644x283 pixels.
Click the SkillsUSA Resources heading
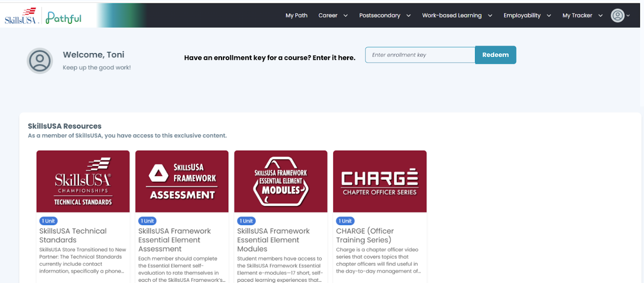click(x=64, y=126)
